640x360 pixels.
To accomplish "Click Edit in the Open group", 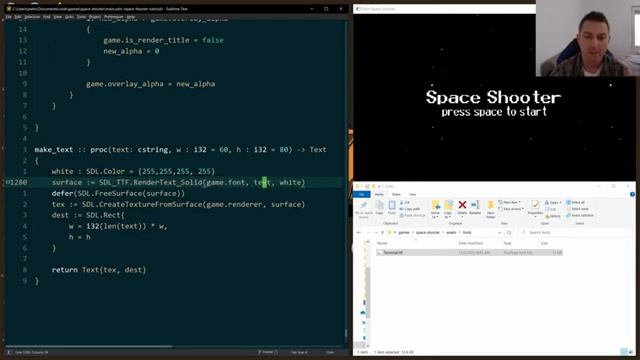I will (x=551, y=209).
